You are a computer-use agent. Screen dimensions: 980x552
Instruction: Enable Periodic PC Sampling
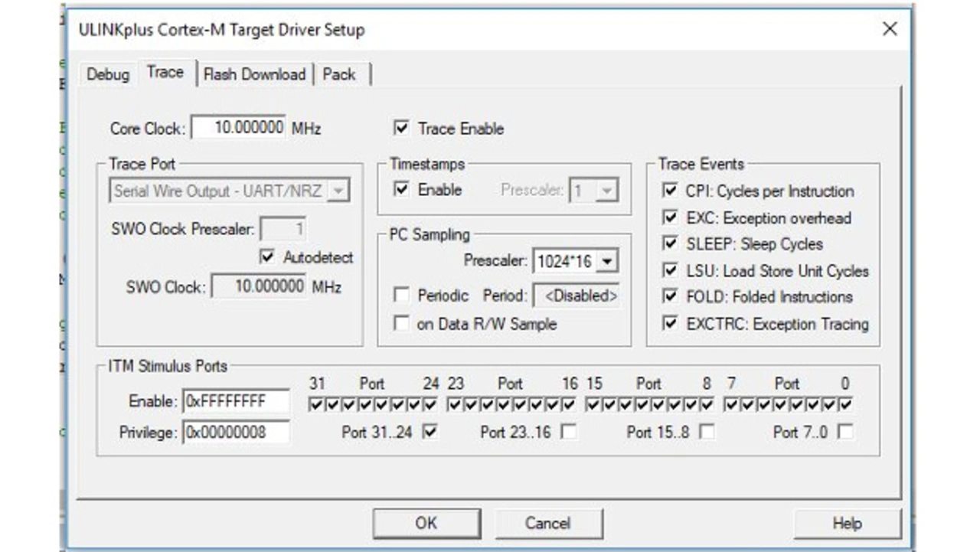401,296
